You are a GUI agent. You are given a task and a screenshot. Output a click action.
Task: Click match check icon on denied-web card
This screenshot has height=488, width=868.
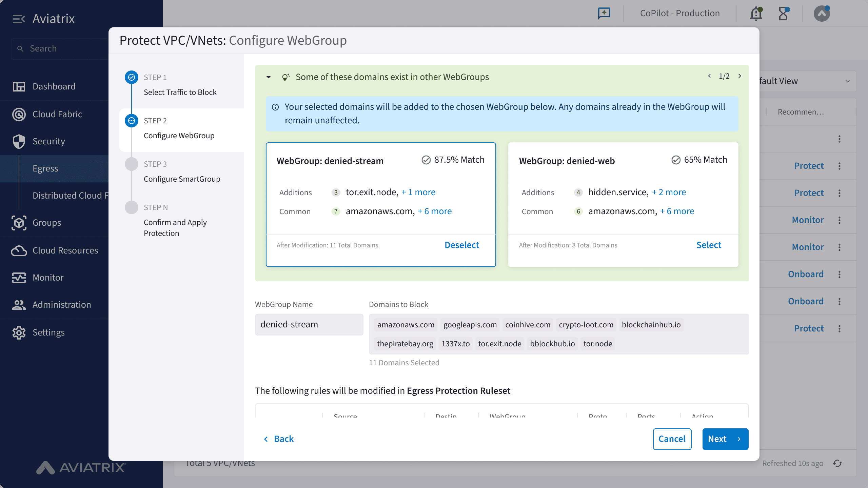point(676,160)
